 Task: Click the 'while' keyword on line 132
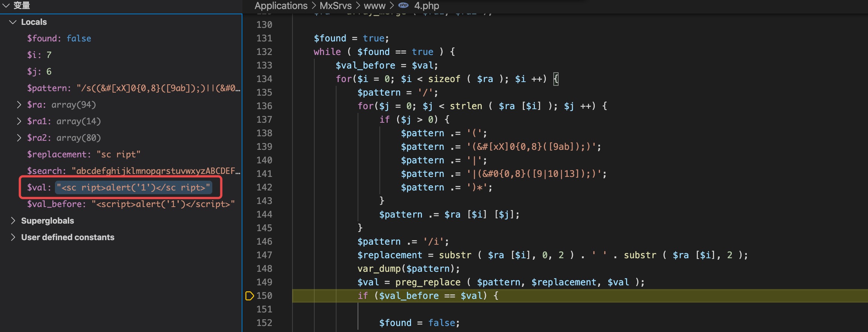327,52
